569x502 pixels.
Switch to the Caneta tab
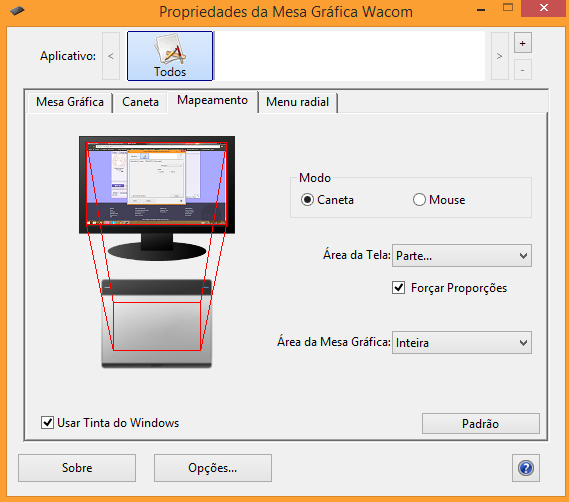coord(140,102)
